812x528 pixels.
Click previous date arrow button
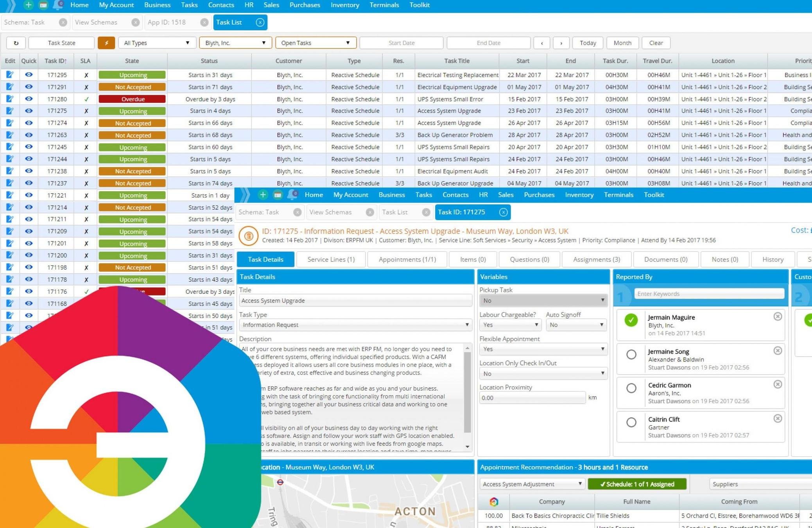[x=541, y=43]
